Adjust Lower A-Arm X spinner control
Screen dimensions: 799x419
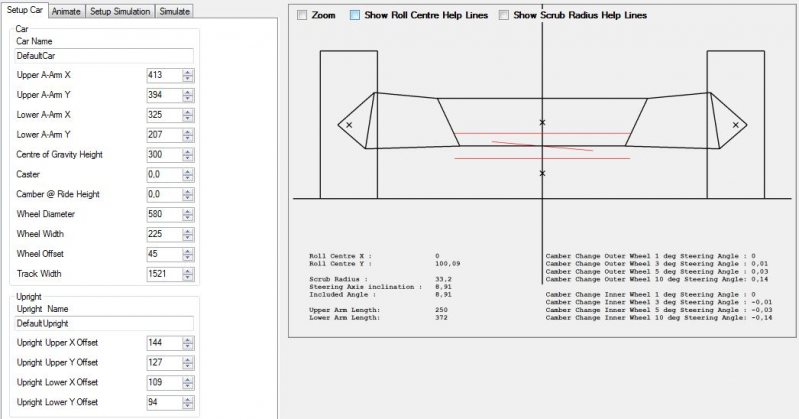[x=187, y=115]
